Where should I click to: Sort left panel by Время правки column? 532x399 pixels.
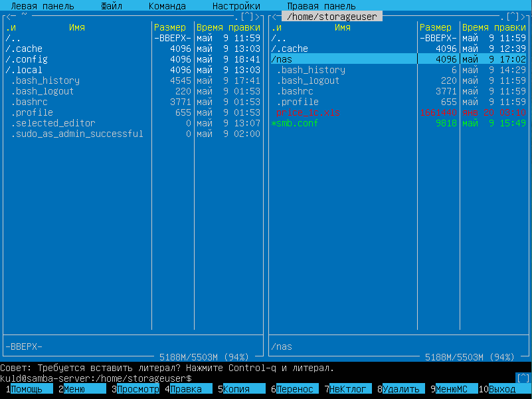tap(228, 28)
